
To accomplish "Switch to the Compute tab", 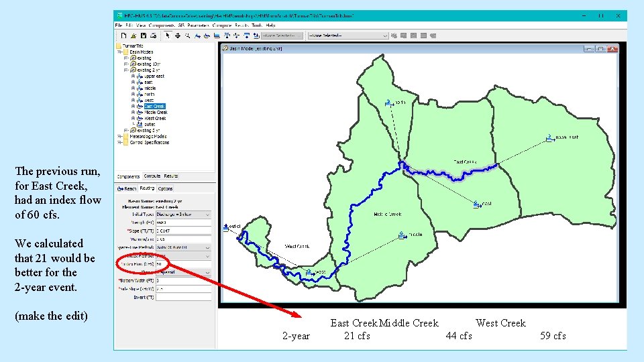I will [152, 176].
